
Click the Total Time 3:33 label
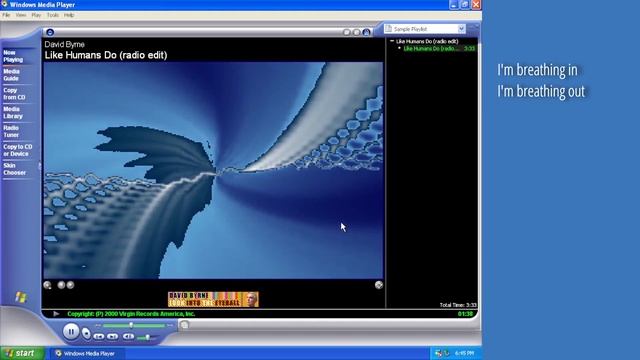coord(458,305)
